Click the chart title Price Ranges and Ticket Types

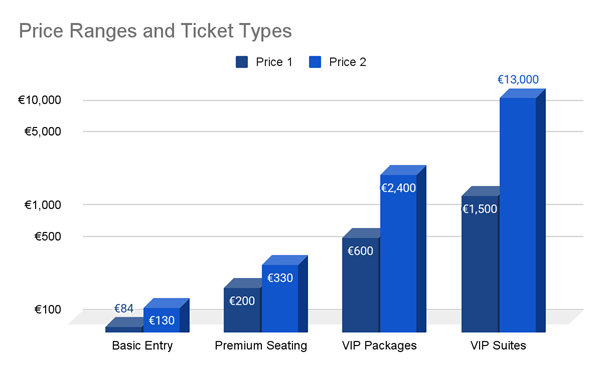[155, 31]
